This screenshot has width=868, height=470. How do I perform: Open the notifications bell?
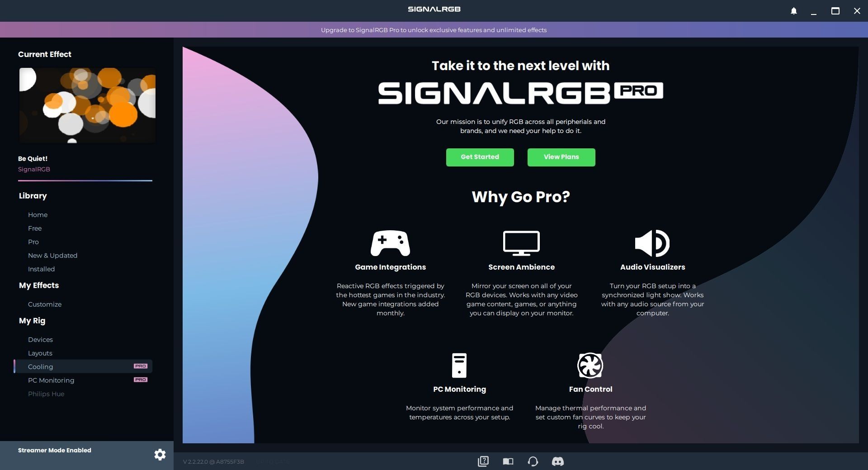click(794, 11)
